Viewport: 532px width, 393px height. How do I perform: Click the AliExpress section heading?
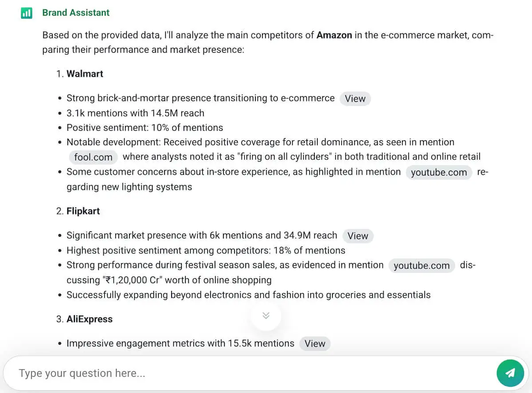(90, 319)
